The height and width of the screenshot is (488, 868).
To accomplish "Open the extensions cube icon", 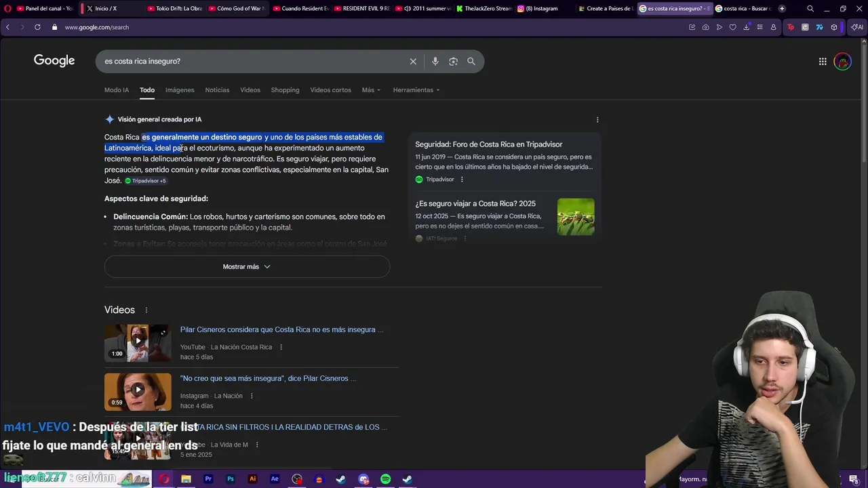I will point(834,27).
